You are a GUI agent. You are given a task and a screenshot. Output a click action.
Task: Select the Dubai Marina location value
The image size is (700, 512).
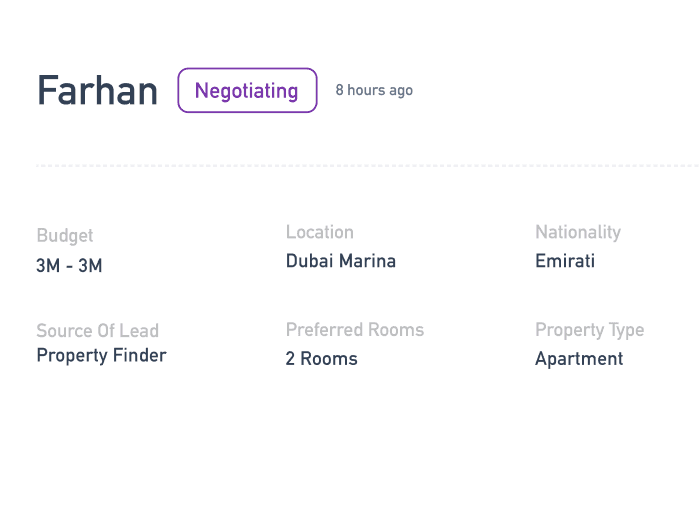(341, 261)
